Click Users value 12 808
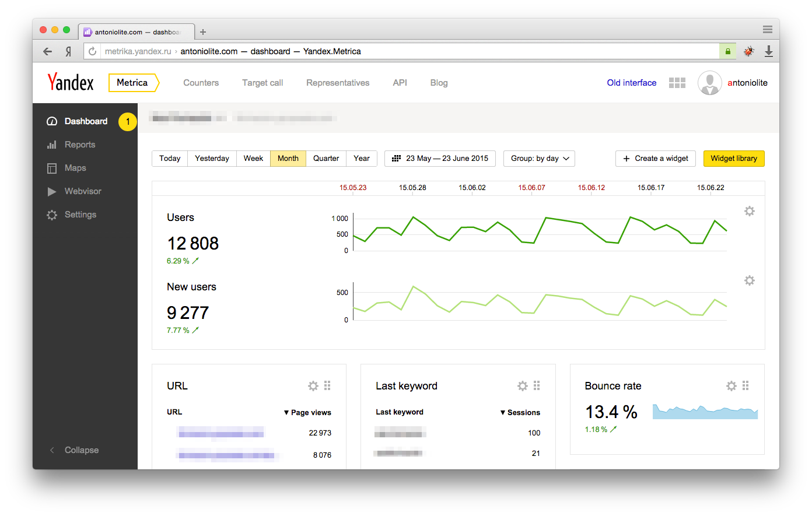Image resolution: width=812 pixels, height=516 pixels. [x=193, y=243]
